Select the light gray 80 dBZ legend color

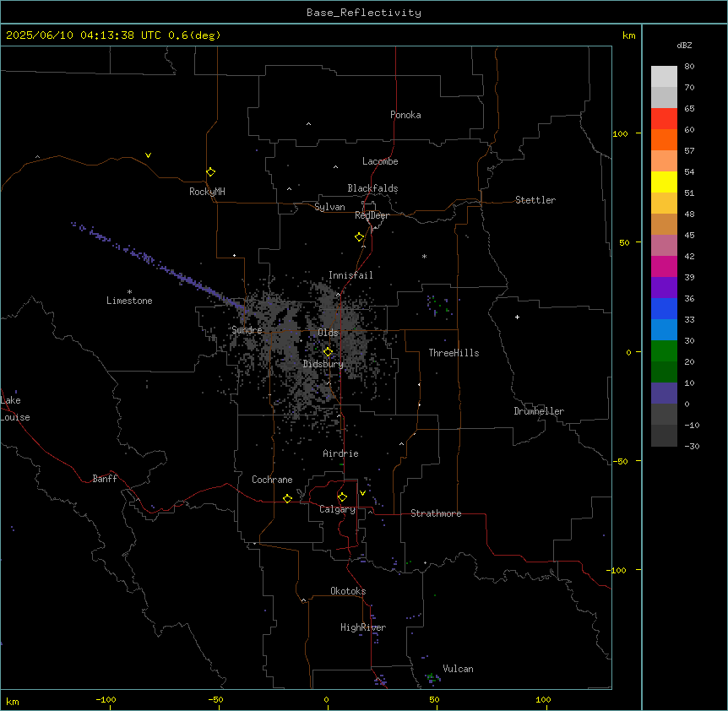(664, 77)
